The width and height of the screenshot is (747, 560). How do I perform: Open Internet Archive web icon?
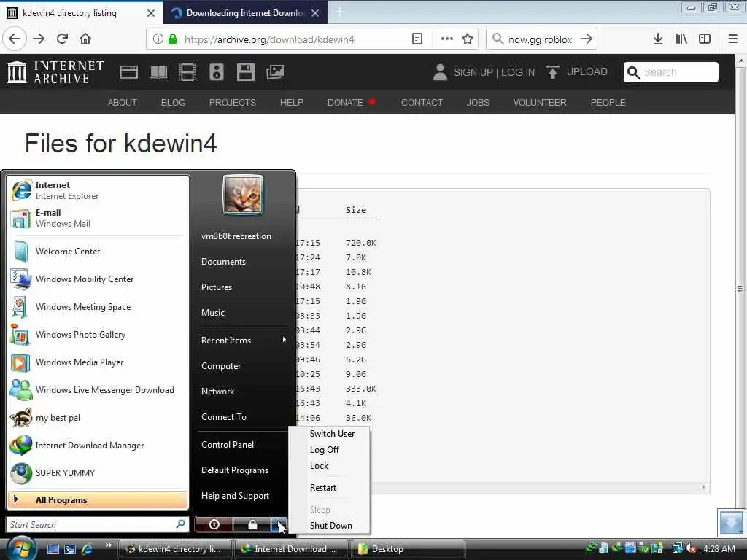pyautogui.click(x=128, y=72)
